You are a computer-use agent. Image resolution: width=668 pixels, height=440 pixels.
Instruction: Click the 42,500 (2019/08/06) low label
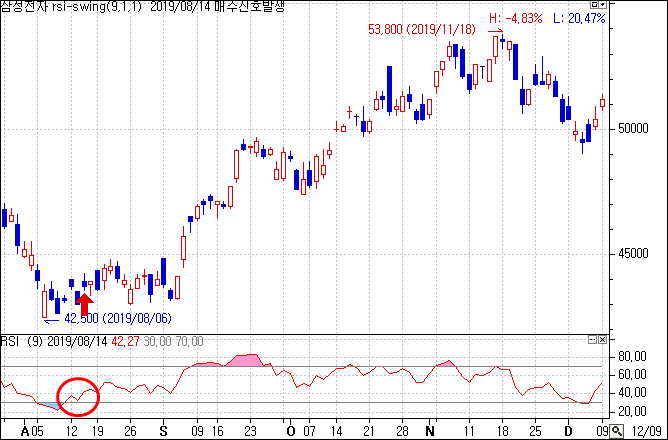coord(118,318)
